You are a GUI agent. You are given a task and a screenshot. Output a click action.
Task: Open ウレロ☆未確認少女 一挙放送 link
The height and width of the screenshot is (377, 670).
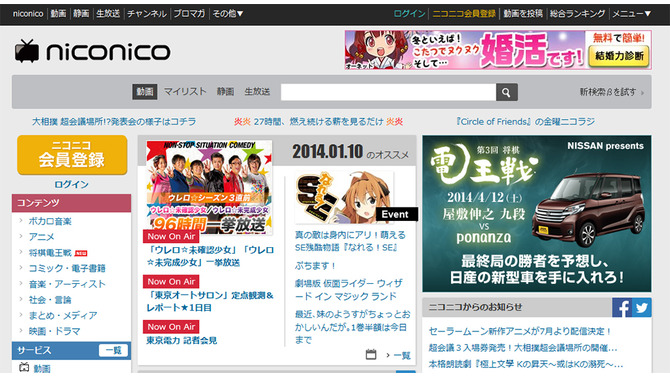pos(210,256)
